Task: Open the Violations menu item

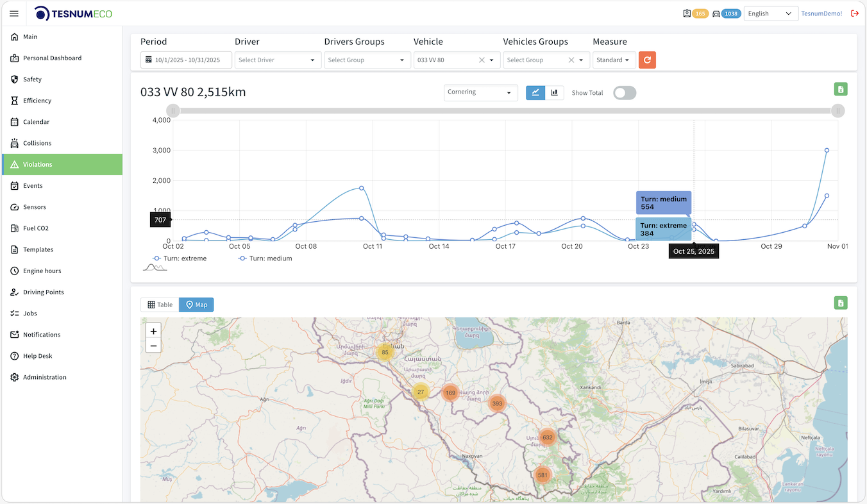Action: point(38,164)
